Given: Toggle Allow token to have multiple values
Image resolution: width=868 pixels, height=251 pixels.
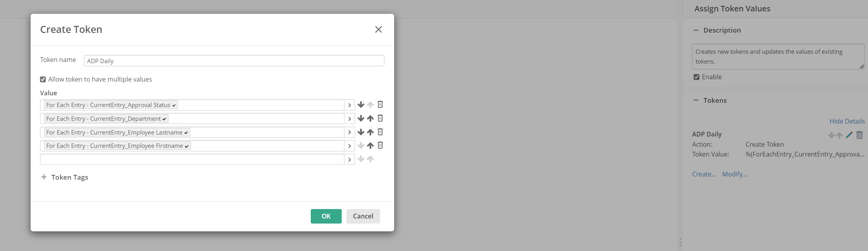Looking at the screenshot, I should coord(43,79).
